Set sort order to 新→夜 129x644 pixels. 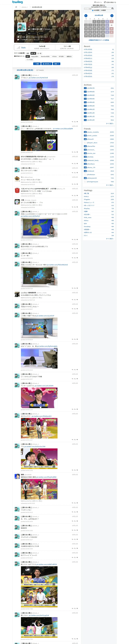pos(33,53)
